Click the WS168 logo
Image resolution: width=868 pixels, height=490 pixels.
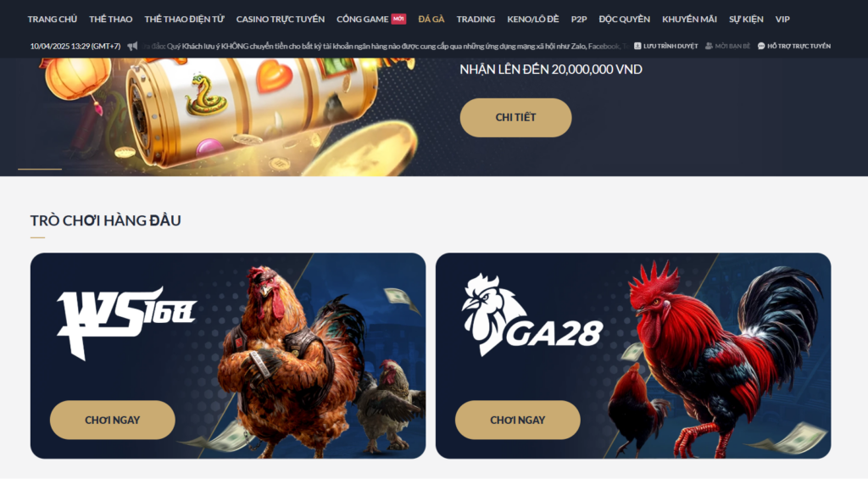pos(126,323)
